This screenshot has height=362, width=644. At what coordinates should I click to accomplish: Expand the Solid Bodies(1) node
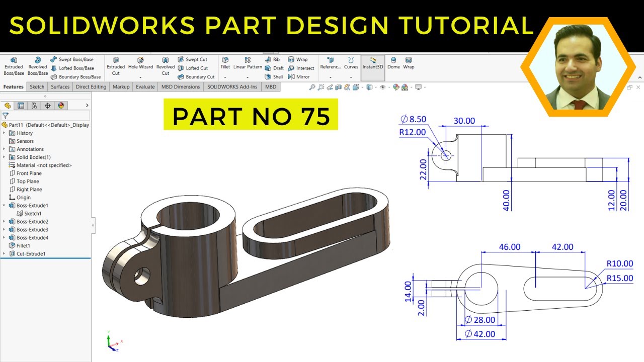(4, 157)
